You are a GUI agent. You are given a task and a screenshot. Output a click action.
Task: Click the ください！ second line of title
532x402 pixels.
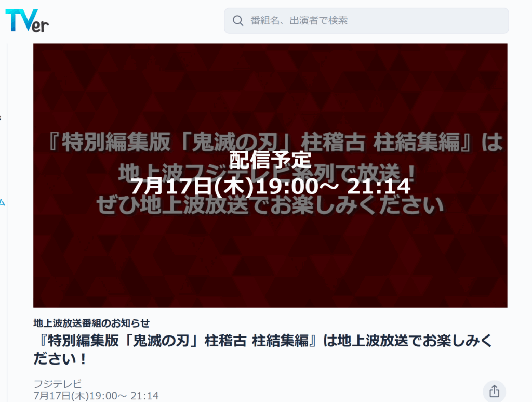60,358
